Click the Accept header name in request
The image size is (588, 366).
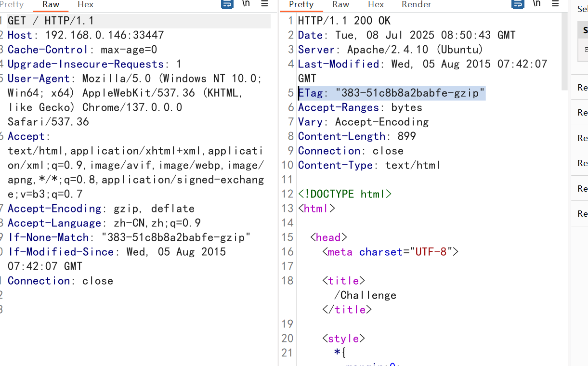[26, 136]
